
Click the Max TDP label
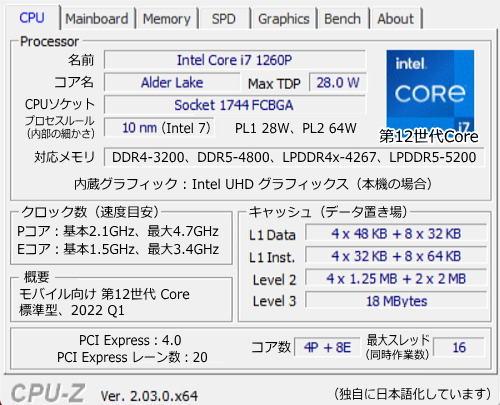point(274,84)
